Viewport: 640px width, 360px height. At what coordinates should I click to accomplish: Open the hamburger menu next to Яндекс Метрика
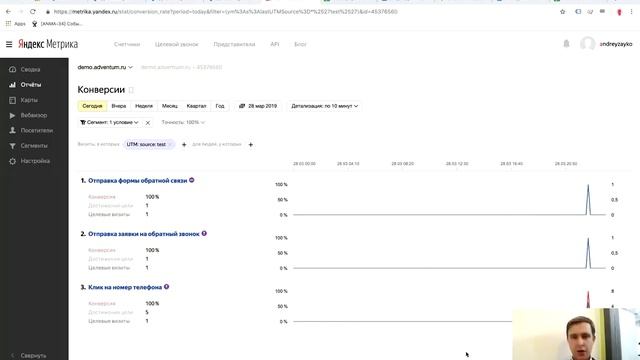(9, 44)
